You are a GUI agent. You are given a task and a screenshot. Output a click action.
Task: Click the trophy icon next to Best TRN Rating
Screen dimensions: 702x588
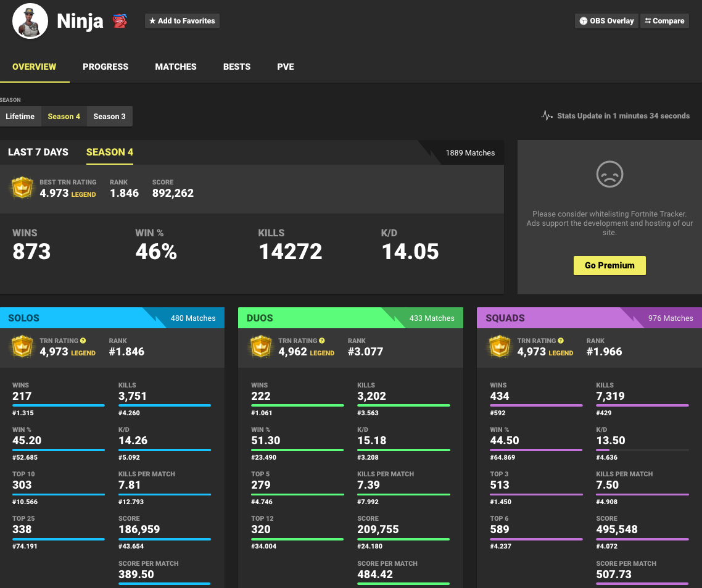[x=22, y=187]
